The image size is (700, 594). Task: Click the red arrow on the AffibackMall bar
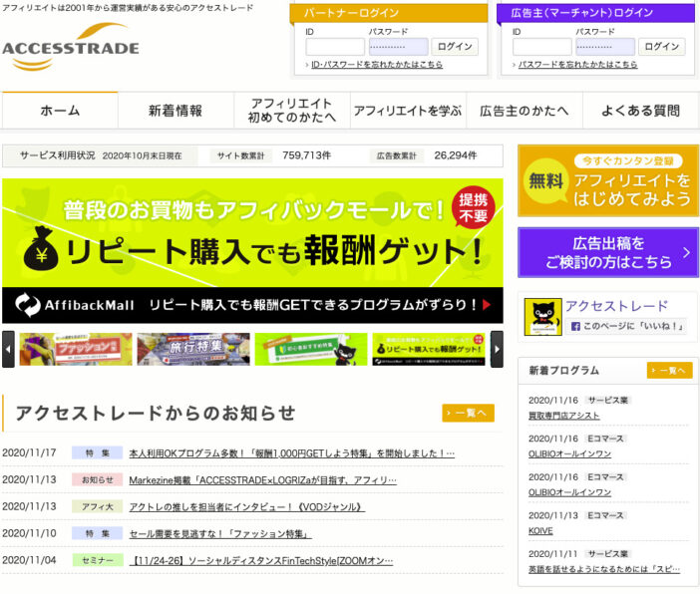487,305
